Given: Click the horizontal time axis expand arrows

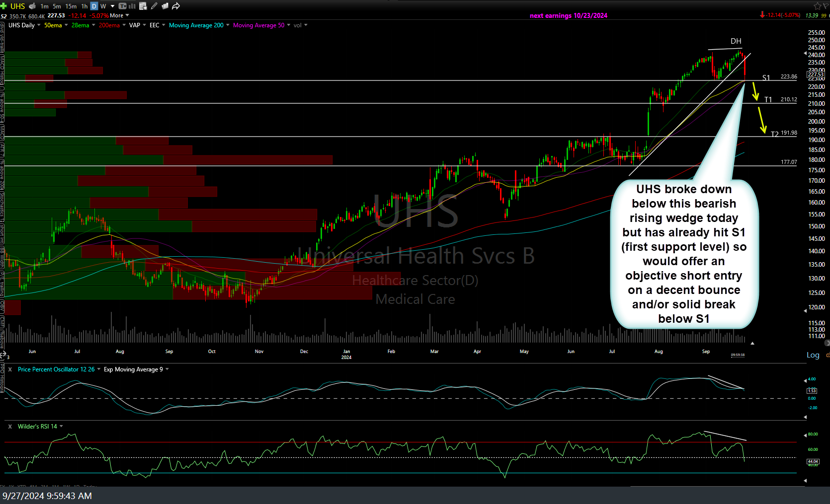Looking at the screenshot, I should pos(3,355).
